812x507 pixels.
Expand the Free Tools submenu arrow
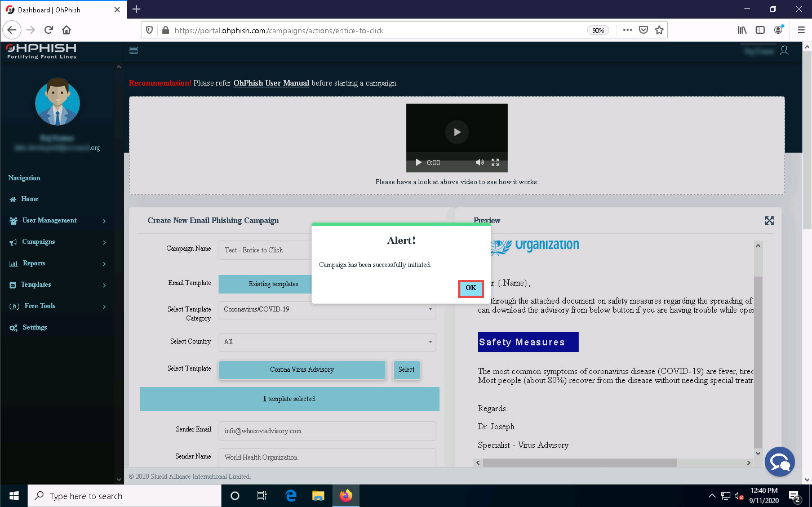104,306
